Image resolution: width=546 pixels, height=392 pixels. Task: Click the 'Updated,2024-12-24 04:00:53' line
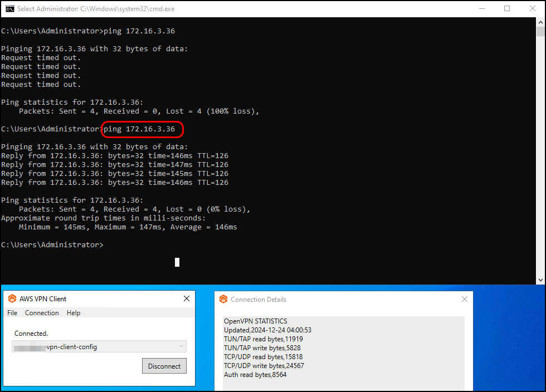coord(267,330)
